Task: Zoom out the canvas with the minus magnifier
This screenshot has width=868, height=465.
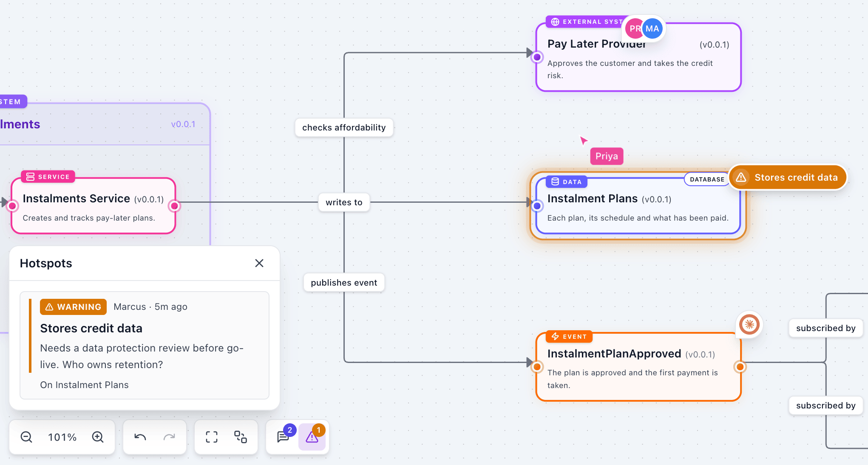Action: (26, 437)
